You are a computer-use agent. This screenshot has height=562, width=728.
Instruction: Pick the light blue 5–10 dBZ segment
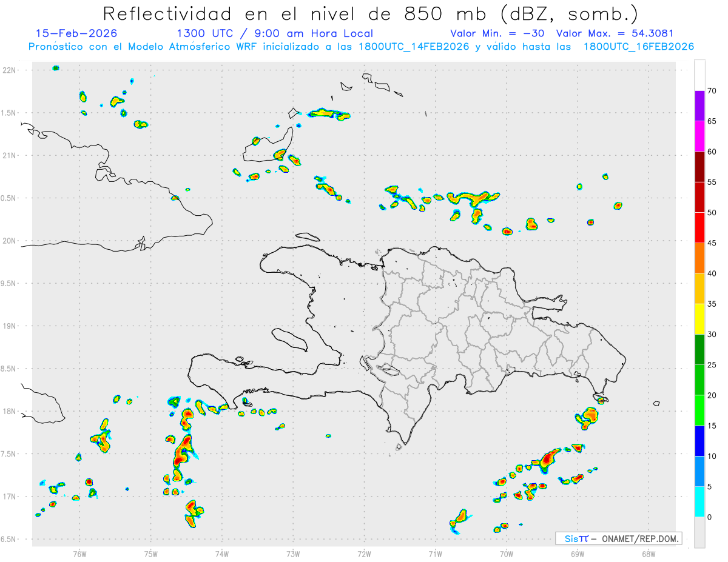699,471
